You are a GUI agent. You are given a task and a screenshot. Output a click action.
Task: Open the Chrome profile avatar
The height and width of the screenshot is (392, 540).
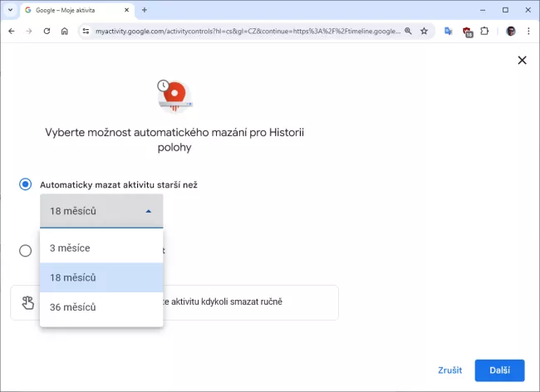[x=511, y=31]
